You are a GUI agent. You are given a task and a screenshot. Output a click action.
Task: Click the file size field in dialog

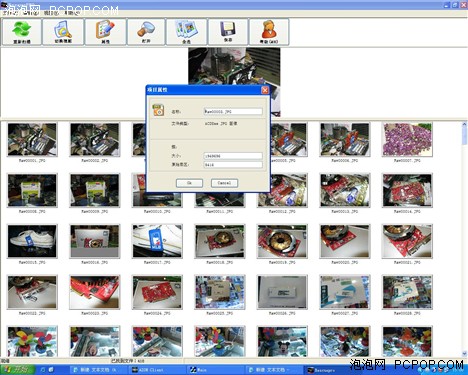pos(233,156)
